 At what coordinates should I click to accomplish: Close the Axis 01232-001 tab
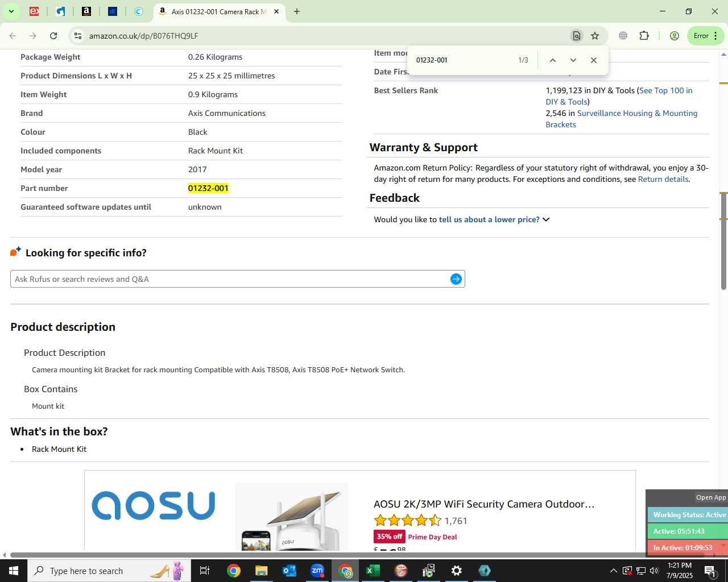coord(276,11)
